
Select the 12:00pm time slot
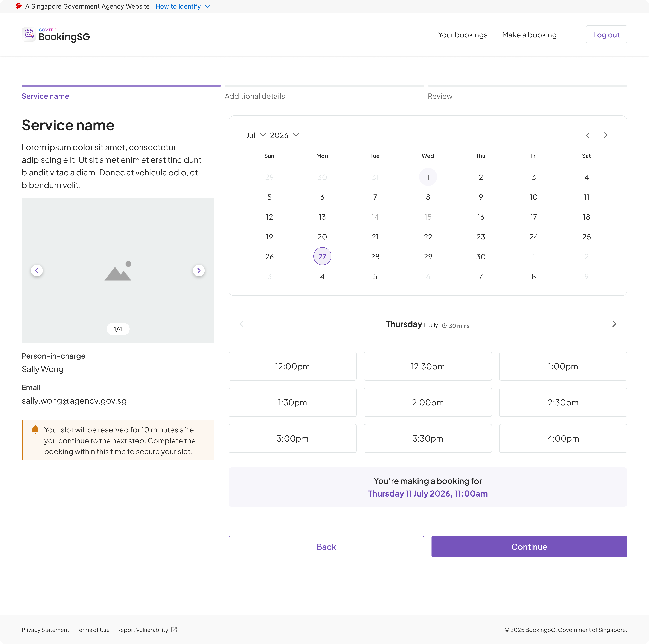293,366
